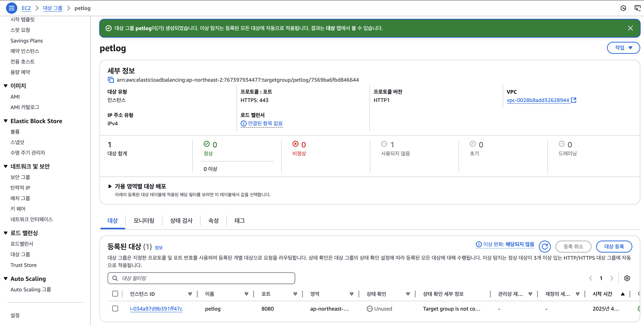
Task: Copy the target group ARN icon
Action: (110, 80)
